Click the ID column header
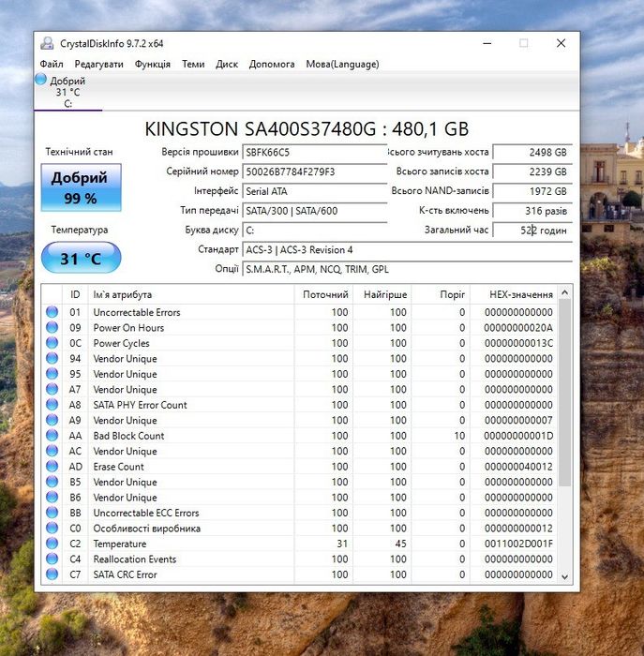Screen dimensions: 644x656 click(75, 294)
